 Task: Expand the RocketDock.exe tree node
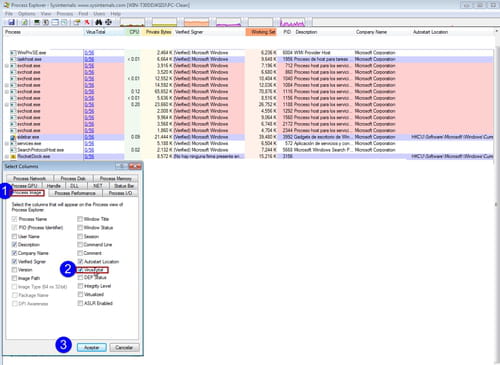coord(7,156)
